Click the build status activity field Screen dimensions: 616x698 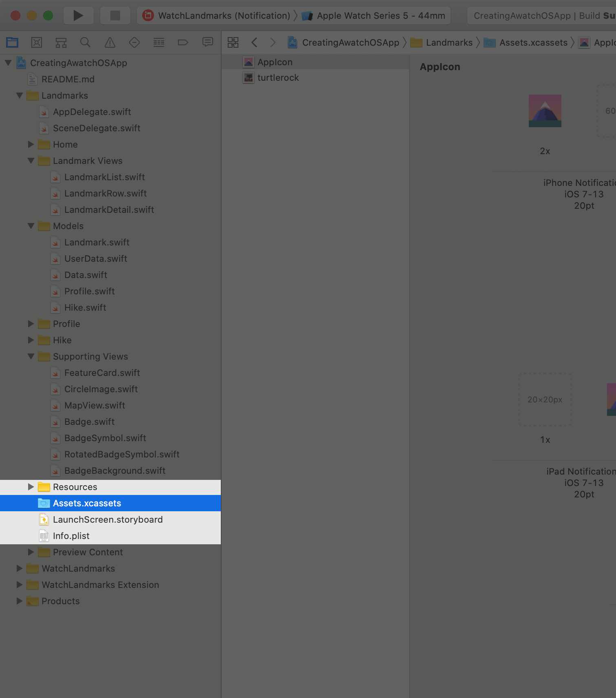click(542, 15)
